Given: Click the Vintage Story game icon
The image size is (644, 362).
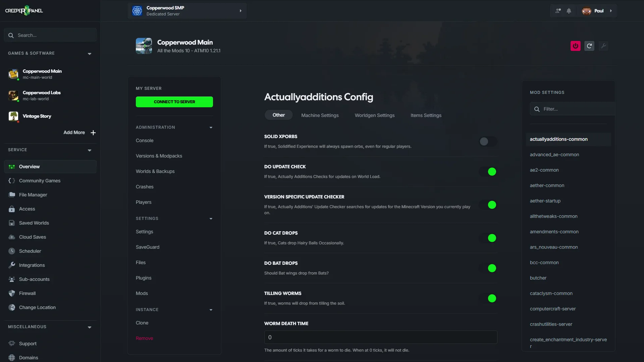Looking at the screenshot, I should coord(13,116).
